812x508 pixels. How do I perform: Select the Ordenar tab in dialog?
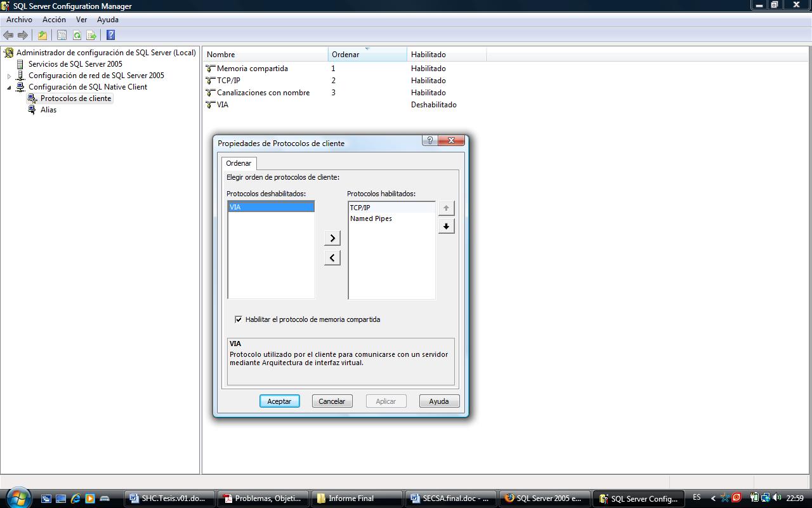point(239,163)
